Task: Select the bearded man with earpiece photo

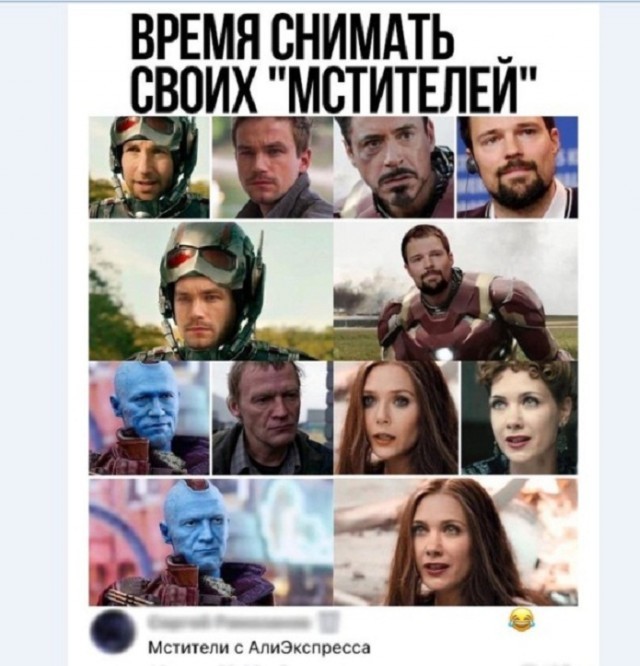Action: [x=517, y=167]
